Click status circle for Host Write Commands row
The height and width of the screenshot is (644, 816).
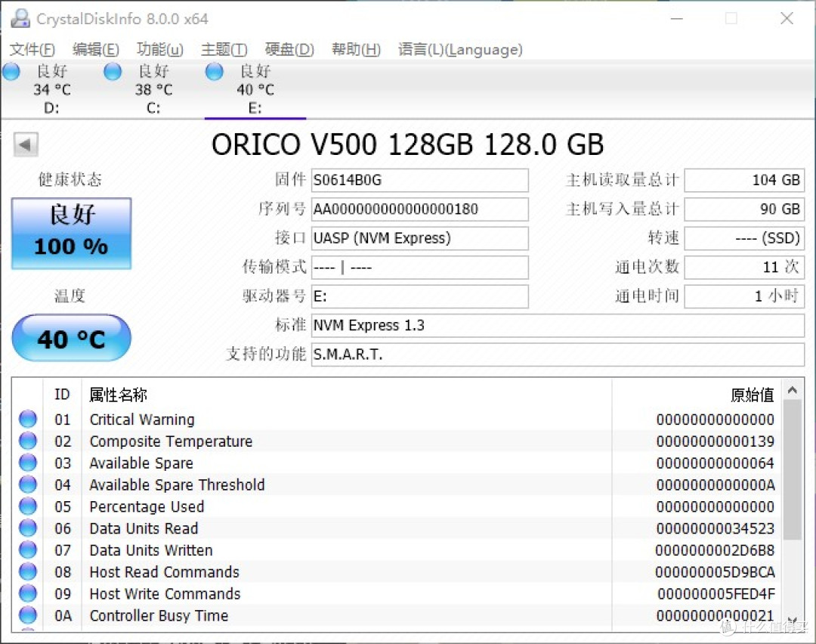(28, 593)
